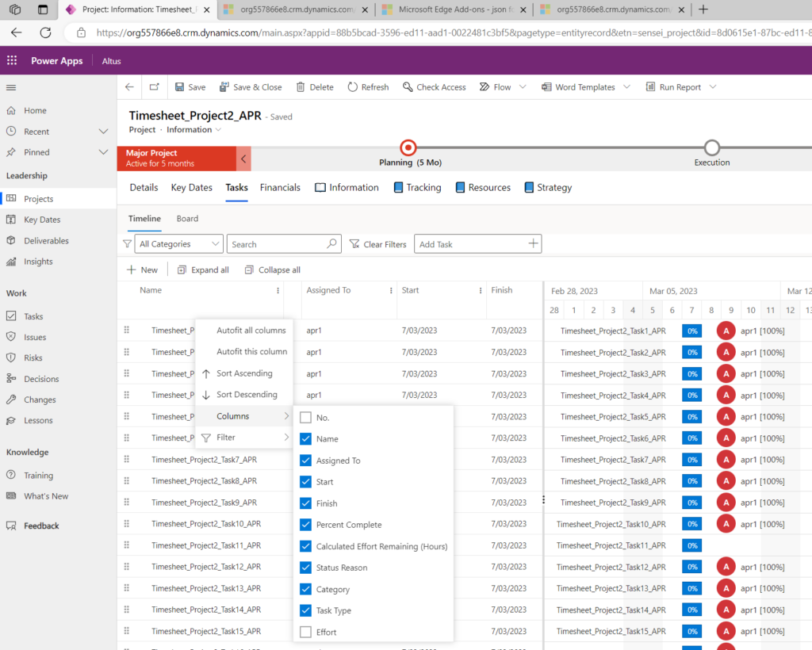Click the Projects icon in sidebar

(x=11, y=199)
